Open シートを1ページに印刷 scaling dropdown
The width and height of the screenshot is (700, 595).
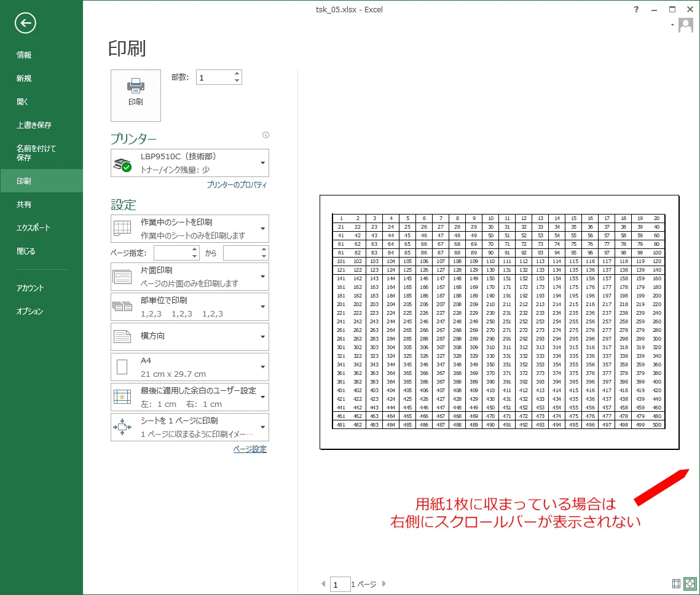190,427
